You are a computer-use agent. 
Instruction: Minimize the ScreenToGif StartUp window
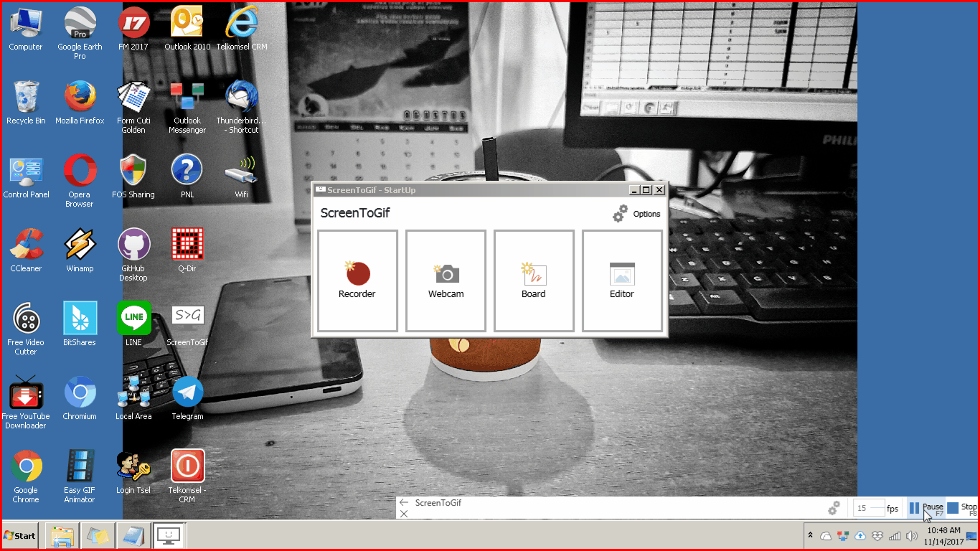click(x=634, y=190)
